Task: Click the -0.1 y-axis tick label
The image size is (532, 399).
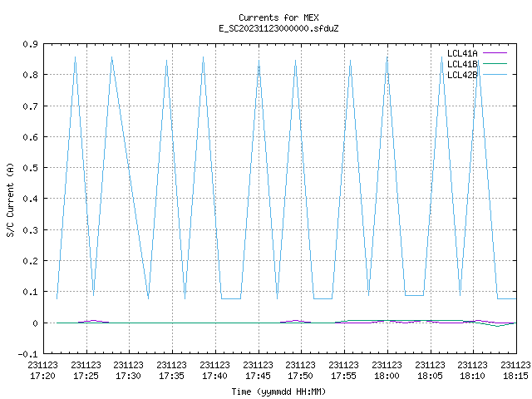Action: (27, 354)
